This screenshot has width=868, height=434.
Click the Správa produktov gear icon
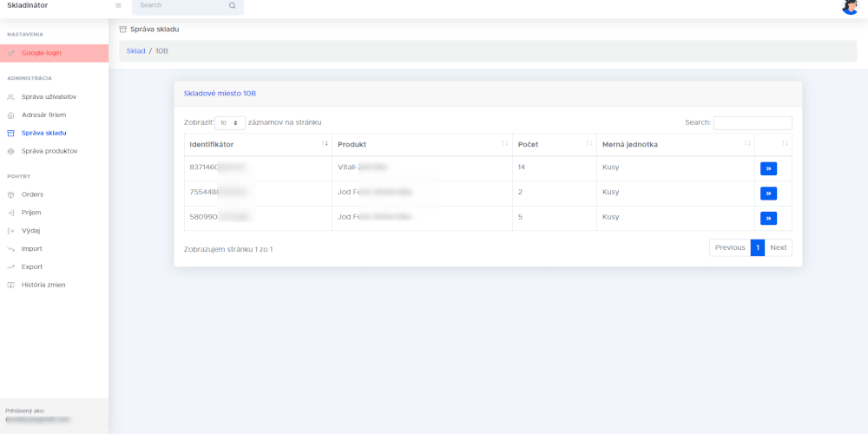[x=10, y=151]
